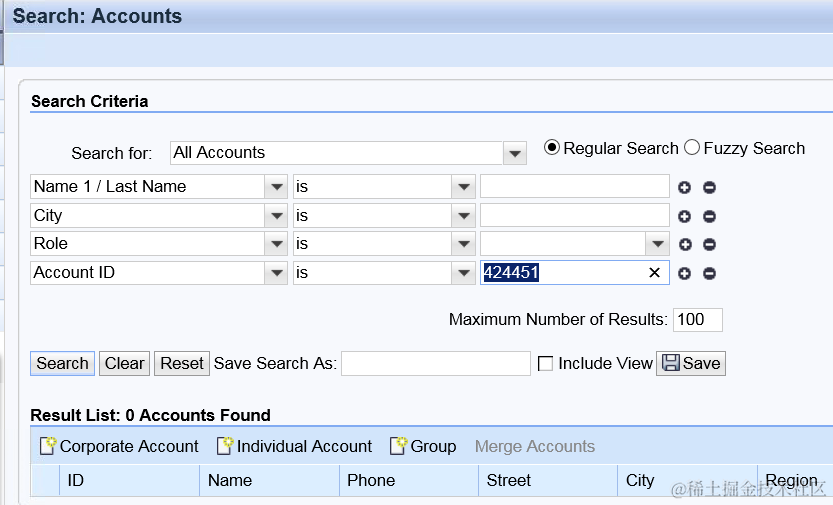Create a new Corporate Account

pos(120,446)
